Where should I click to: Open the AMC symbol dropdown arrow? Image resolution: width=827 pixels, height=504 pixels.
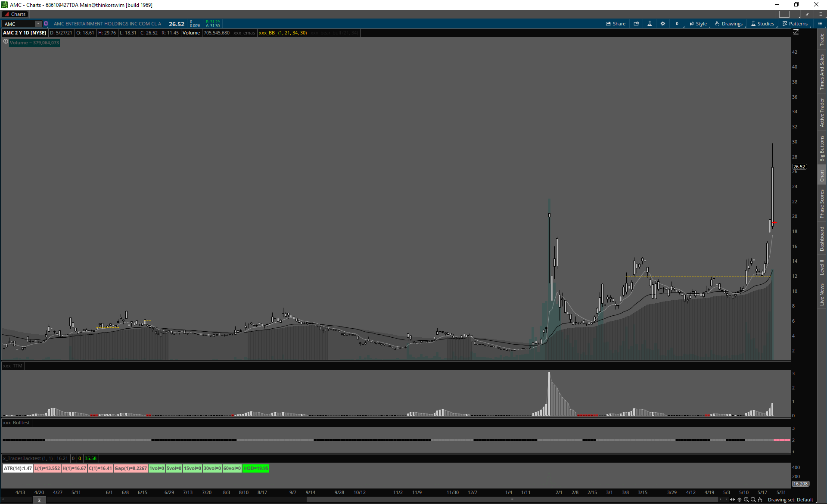click(38, 24)
